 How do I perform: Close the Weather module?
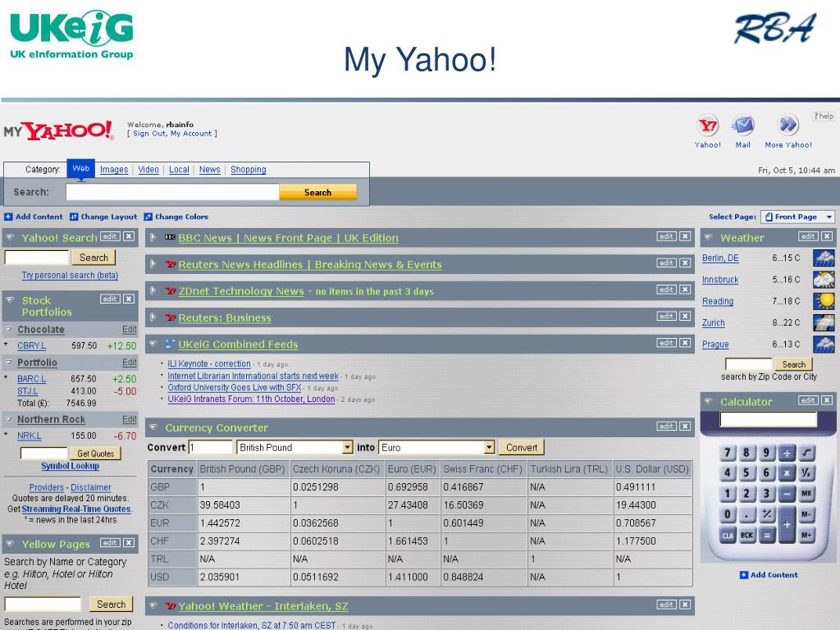[x=827, y=236]
